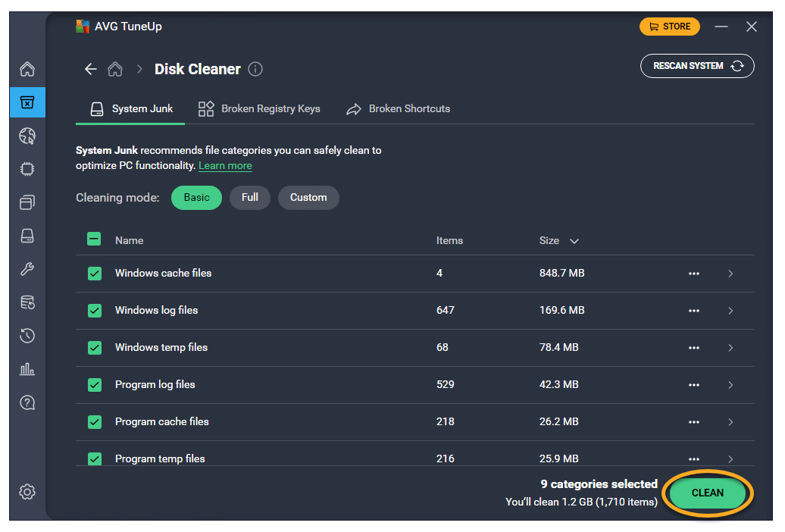Click the back arrow in breadcrumb
This screenshot has height=532, width=785.
coord(91,69)
